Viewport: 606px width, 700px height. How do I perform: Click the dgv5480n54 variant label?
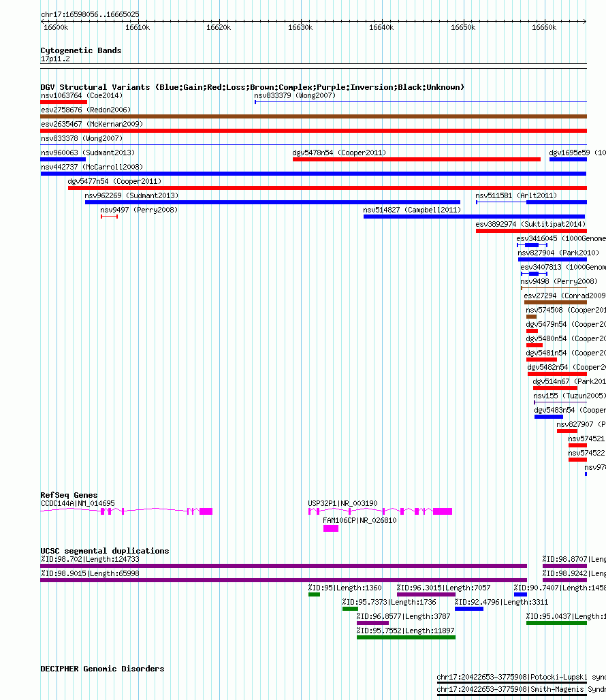coord(566,338)
